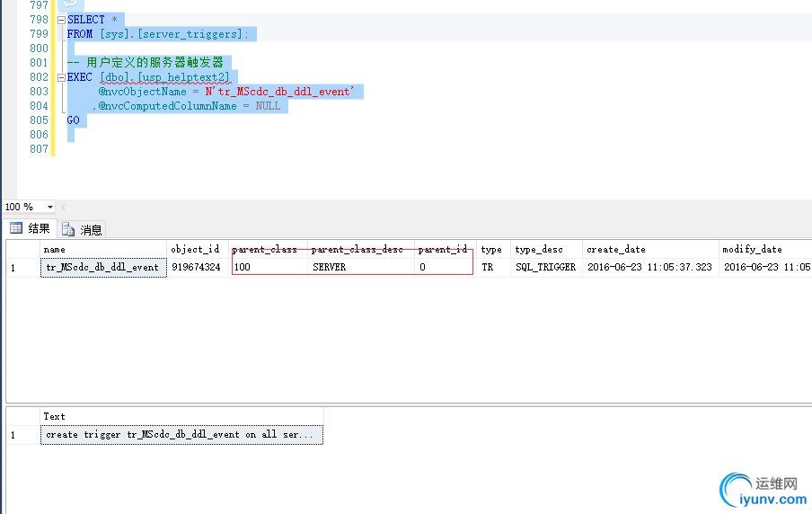Screen dimensions: 812x514
Task: Select the parent_class cell value 100
Action: (x=269, y=268)
